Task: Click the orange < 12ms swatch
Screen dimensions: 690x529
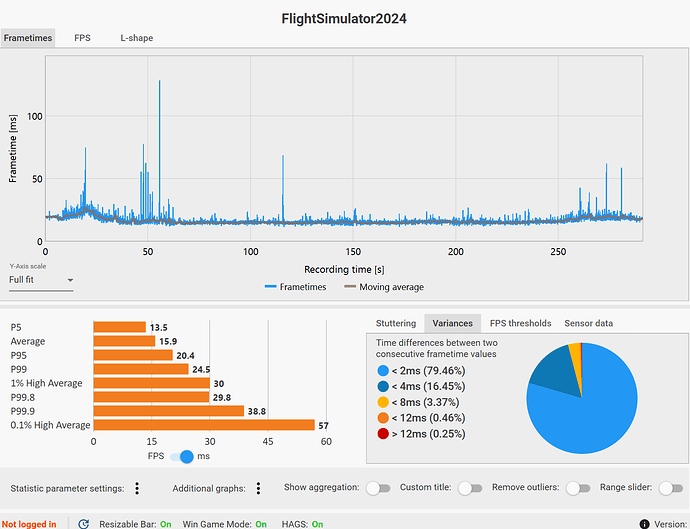Action: point(383,418)
